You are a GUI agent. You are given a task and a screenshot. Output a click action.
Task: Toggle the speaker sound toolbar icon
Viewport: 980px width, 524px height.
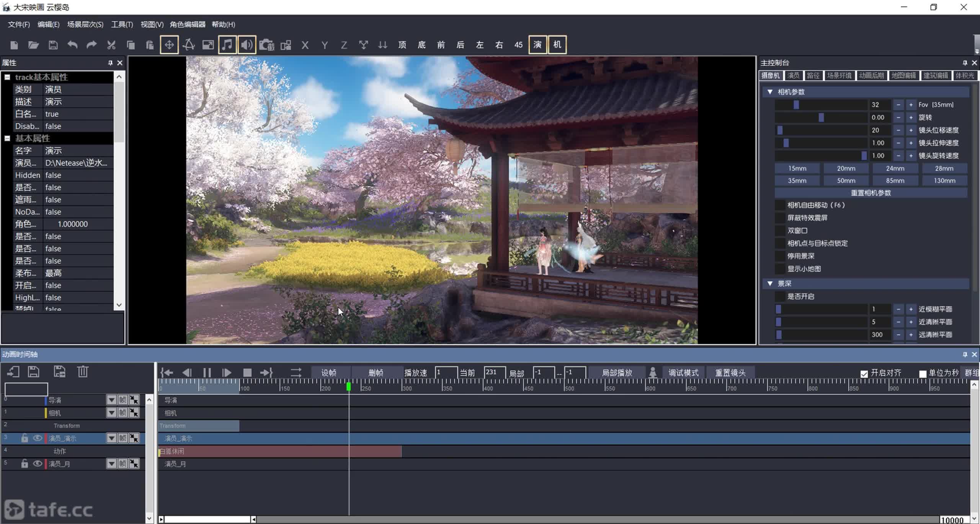coord(247,45)
